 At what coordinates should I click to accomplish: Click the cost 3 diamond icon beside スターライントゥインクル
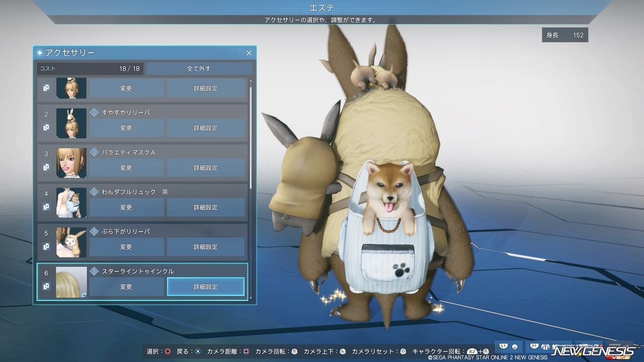tap(94, 271)
